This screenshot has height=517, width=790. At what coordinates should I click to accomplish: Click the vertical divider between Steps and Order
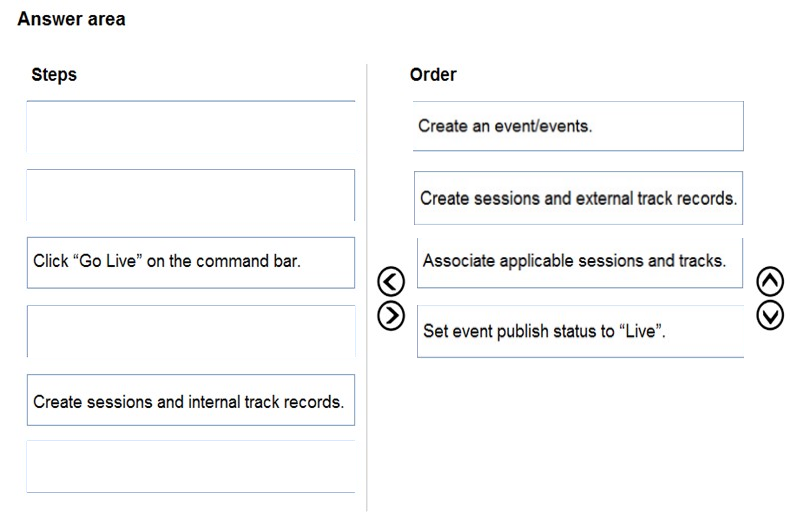coord(367,287)
